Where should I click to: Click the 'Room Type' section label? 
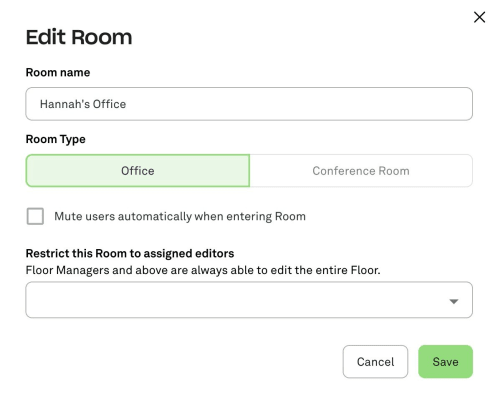[x=56, y=139]
